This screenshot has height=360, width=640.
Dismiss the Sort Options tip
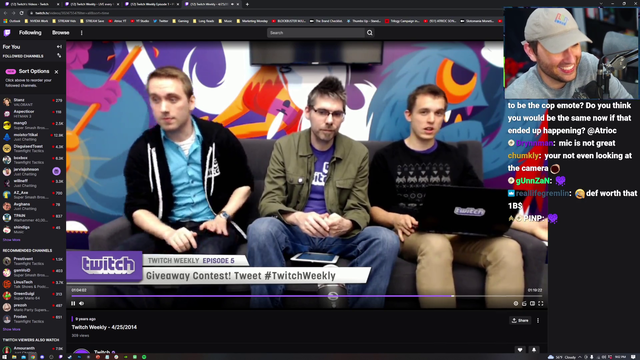pyautogui.click(x=56, y=72)
